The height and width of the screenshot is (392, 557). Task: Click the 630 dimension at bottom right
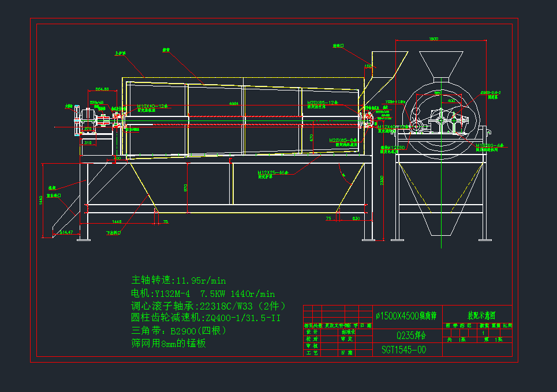[x=356, y=219]
